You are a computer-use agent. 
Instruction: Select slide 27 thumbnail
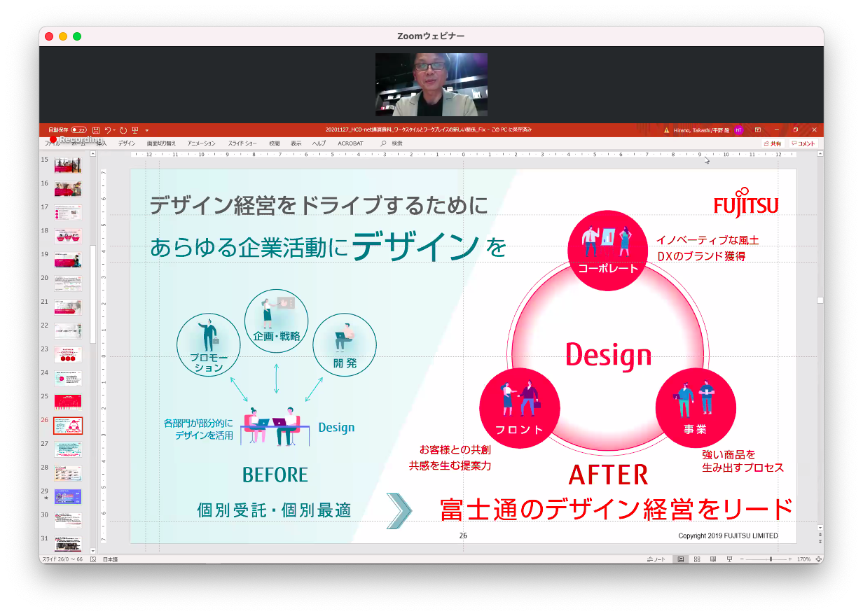(68, 449)
